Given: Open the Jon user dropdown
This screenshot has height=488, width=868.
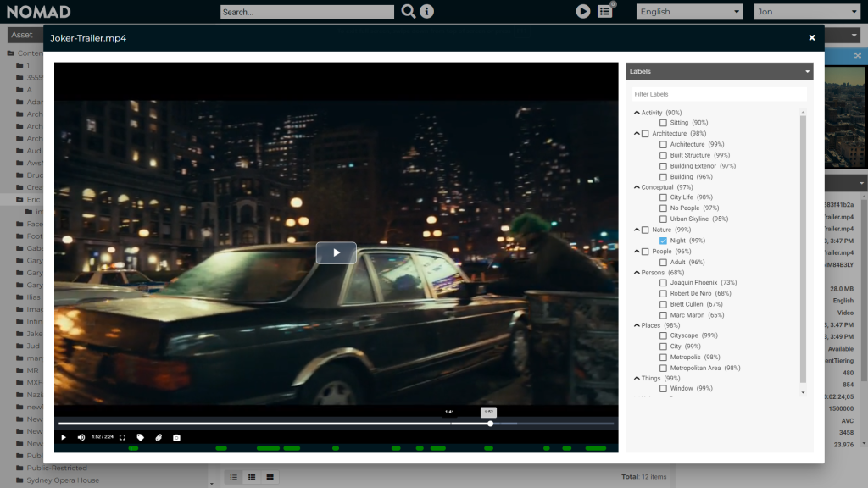Looking at the screenshot, I should coord(807,12).
